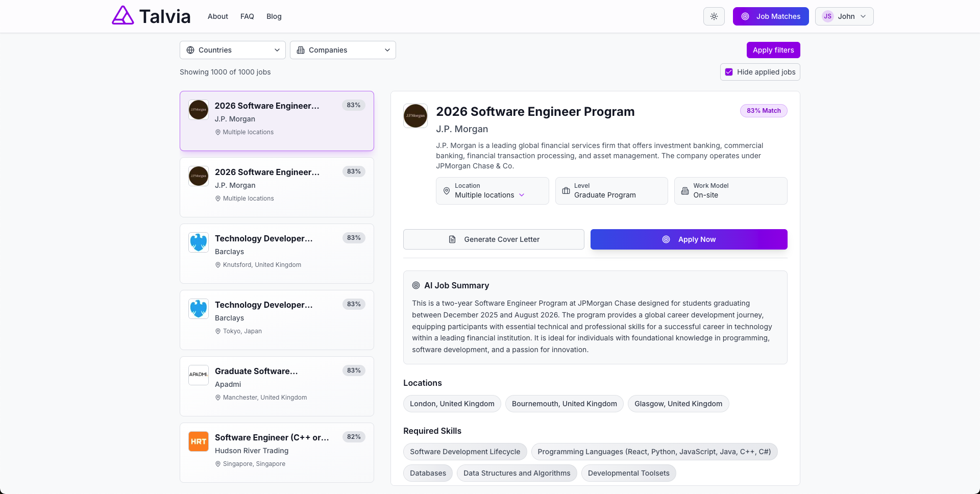Click the J.P. Morgan logo in job details
This screenshot has height=494, width=980.
click(x=415, y=116)
